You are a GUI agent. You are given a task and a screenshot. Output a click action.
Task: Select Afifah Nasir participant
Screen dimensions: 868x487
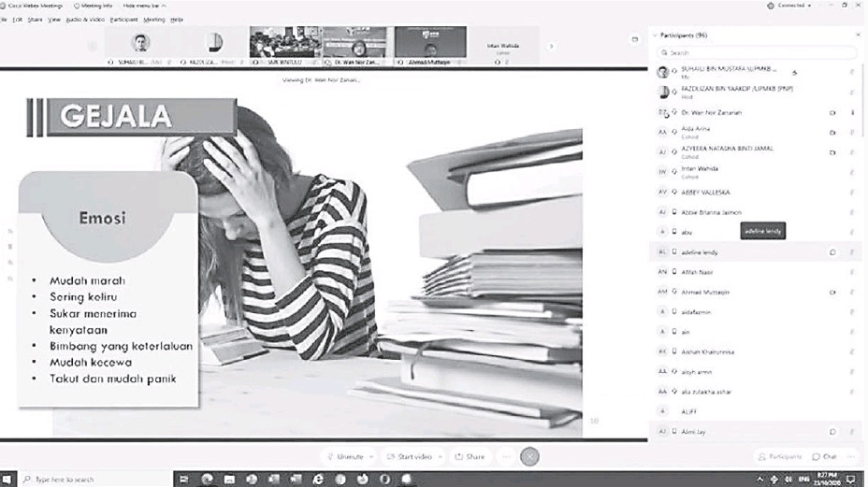[756, 272]
